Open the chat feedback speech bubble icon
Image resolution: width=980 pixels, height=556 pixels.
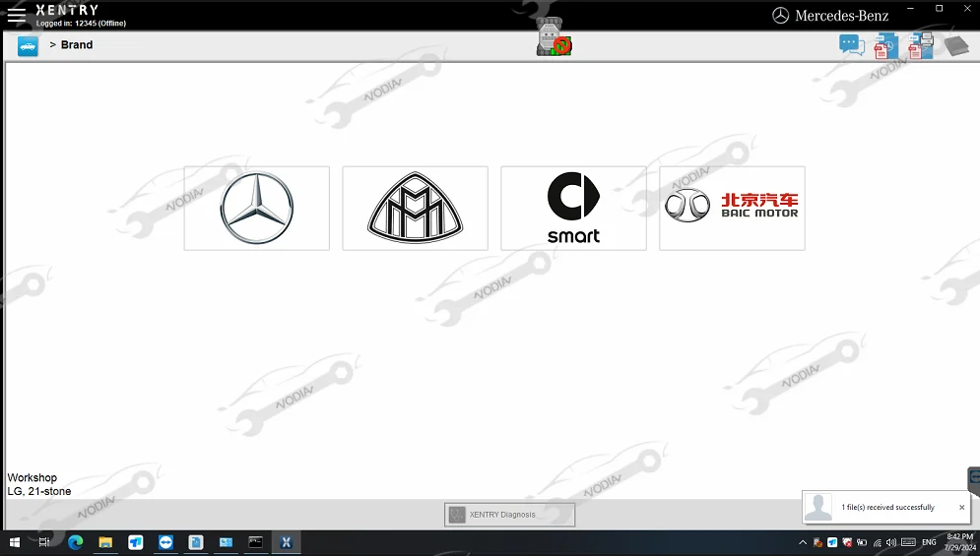tap(851, 45)
